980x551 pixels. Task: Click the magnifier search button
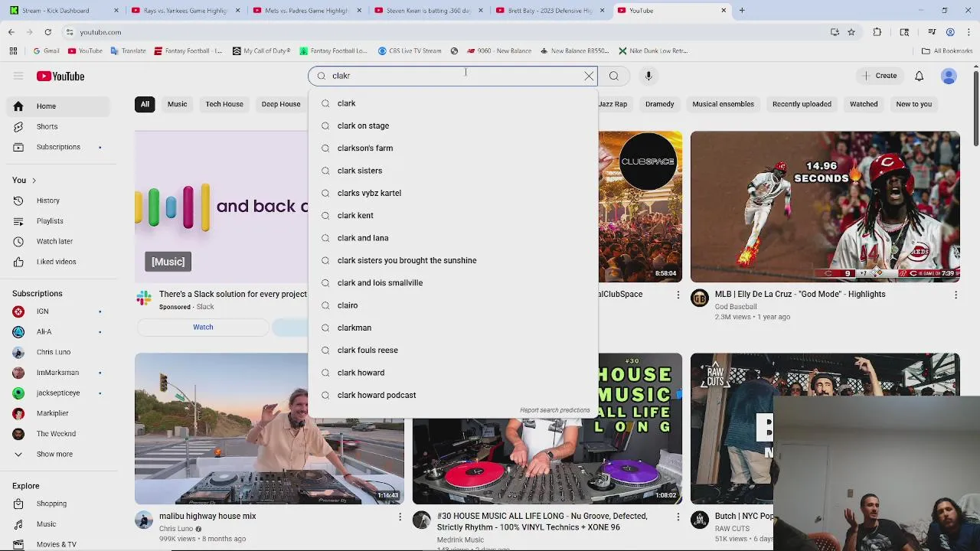614,76
